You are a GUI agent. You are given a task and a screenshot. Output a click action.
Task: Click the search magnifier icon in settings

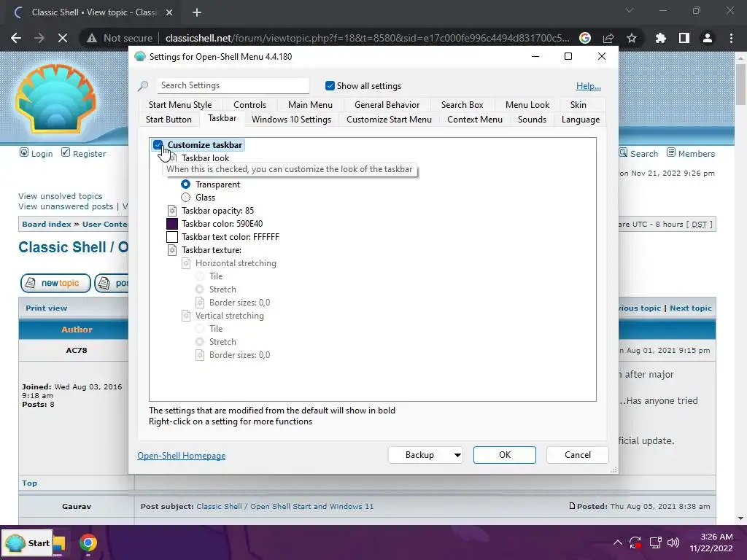(143, 86)
